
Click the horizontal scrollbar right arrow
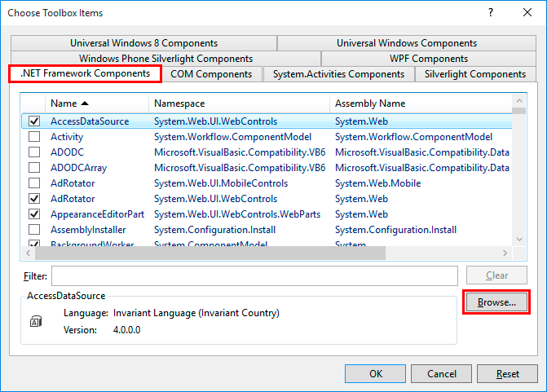[x=505, y=253]
